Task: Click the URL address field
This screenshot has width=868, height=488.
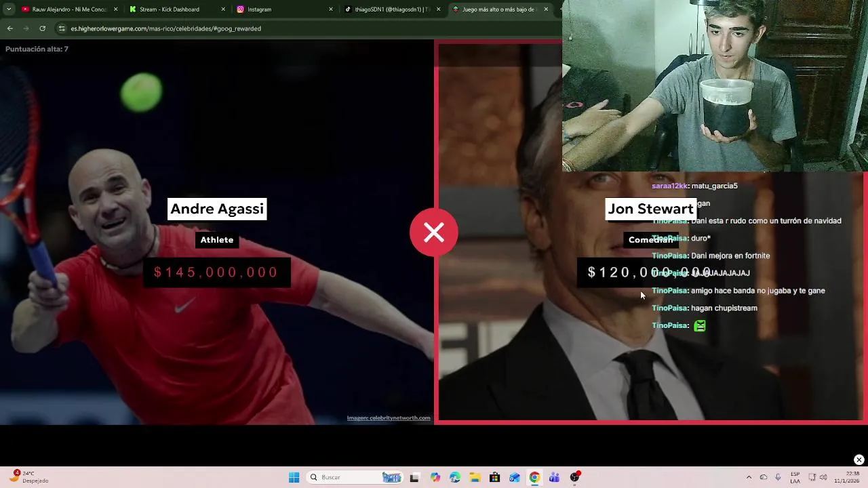Action: (x=305, y=28)
